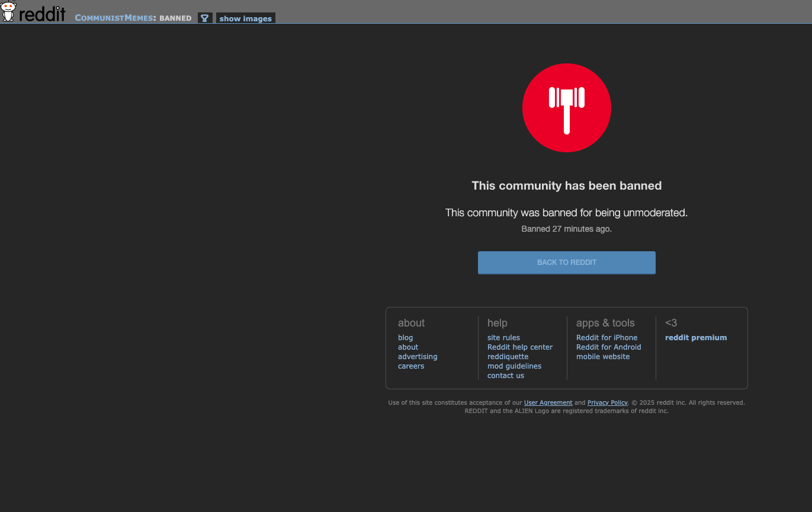
Task: Open the blog link in footer
Action: tap(405, 338)
